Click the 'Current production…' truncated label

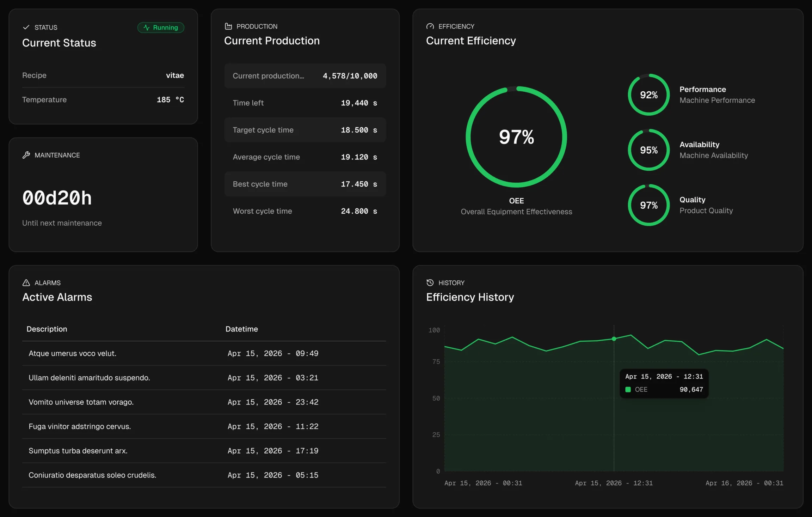(x=269, y=76)
